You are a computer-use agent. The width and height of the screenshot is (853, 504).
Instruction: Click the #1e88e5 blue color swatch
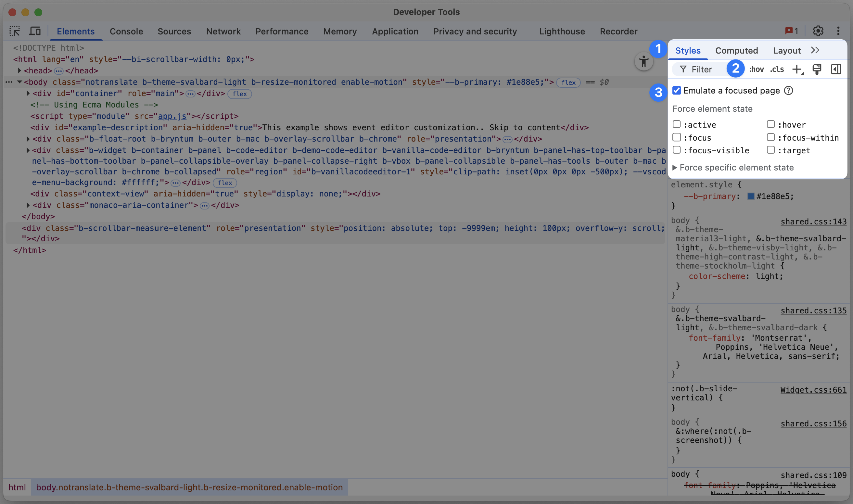751,196
